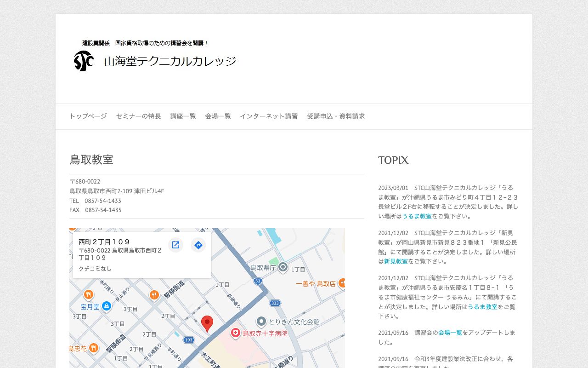Follow the うるま教室 link in the 2023 notice
Viewport: 588px width, 368px height.
tap(417, 216)
